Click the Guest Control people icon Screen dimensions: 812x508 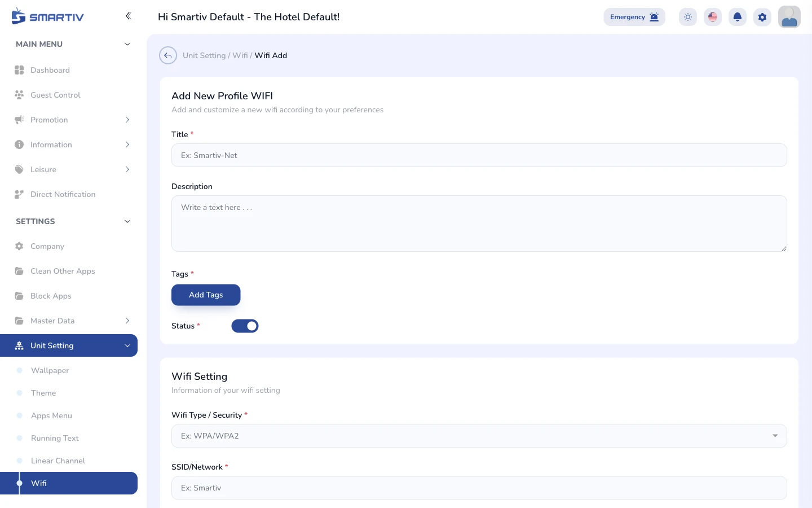point(19,95)
